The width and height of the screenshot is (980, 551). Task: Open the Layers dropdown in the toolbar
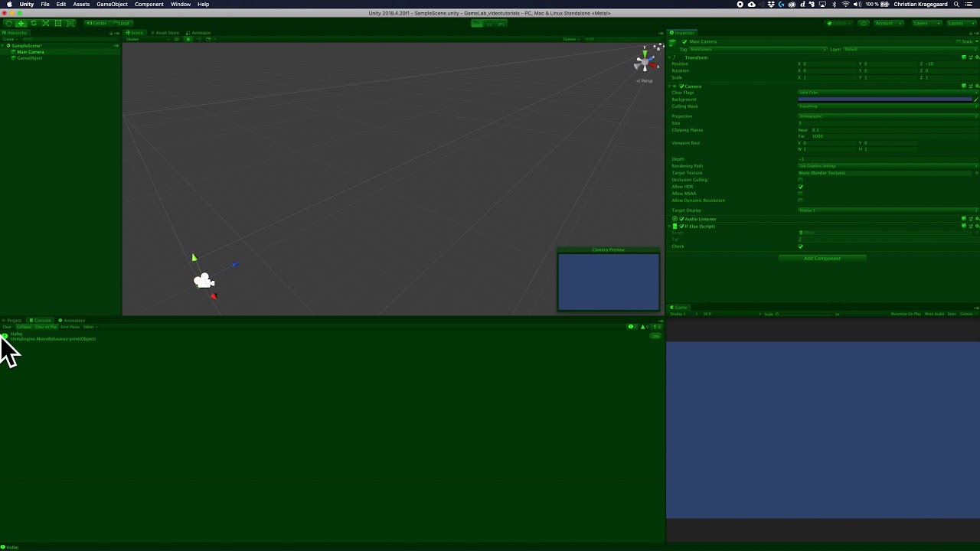point(926,23)
